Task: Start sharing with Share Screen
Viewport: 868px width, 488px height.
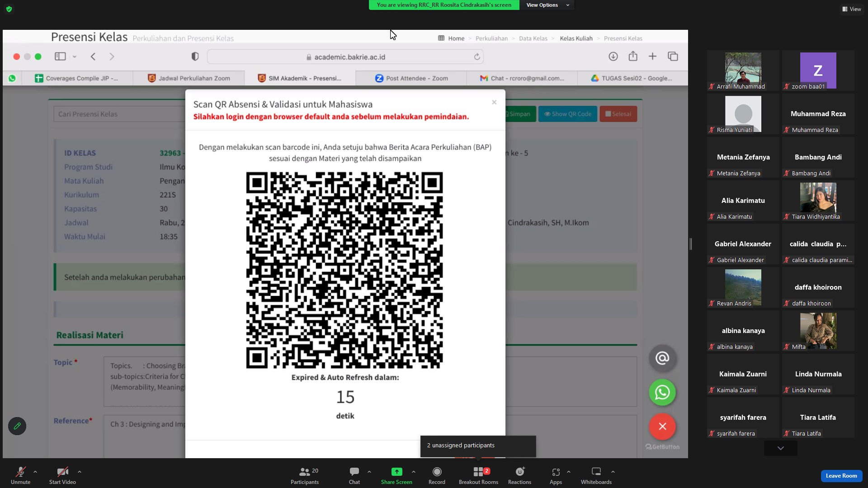Action: pos(396,476)
